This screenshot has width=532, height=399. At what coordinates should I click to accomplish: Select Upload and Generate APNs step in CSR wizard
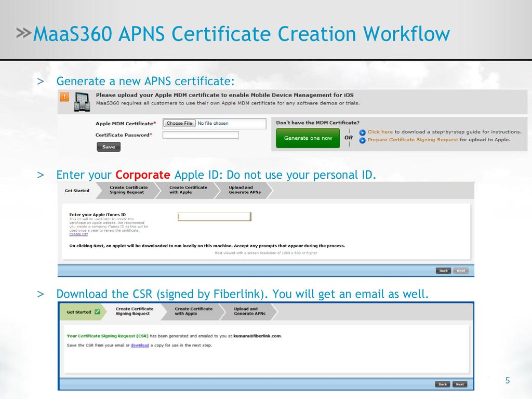250,311
